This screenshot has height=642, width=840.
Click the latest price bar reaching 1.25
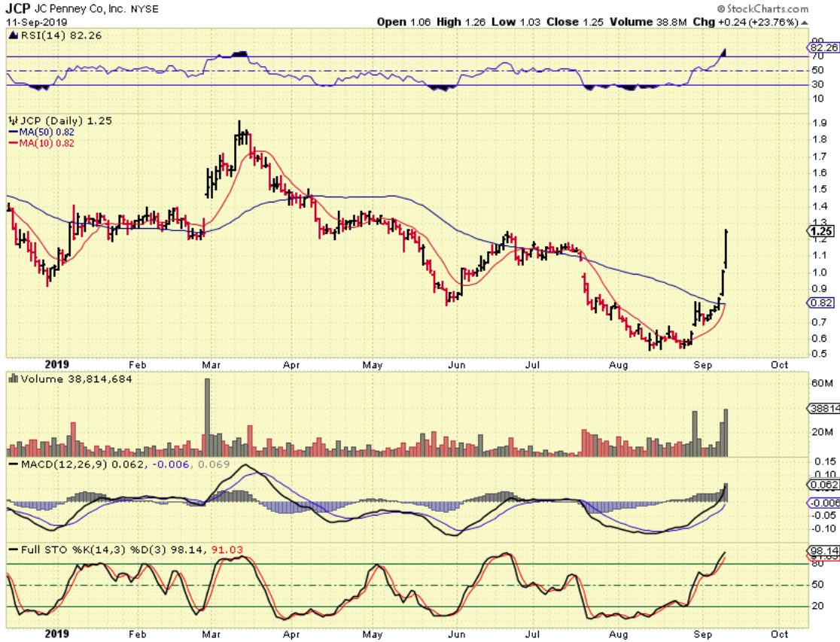tap(726, 248)
